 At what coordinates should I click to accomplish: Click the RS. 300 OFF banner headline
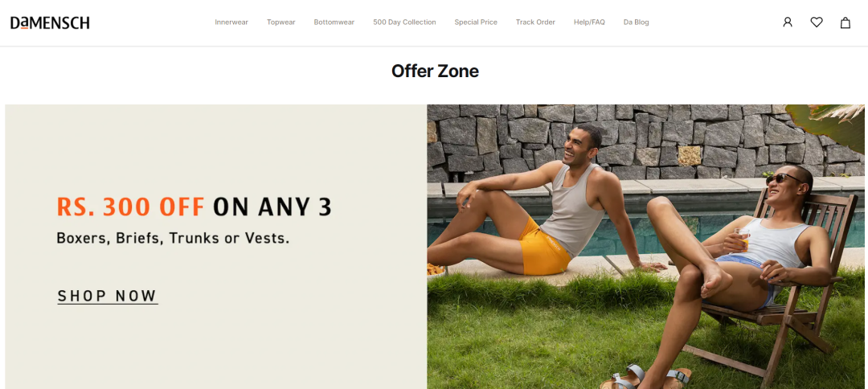click(x=194, y=207)
